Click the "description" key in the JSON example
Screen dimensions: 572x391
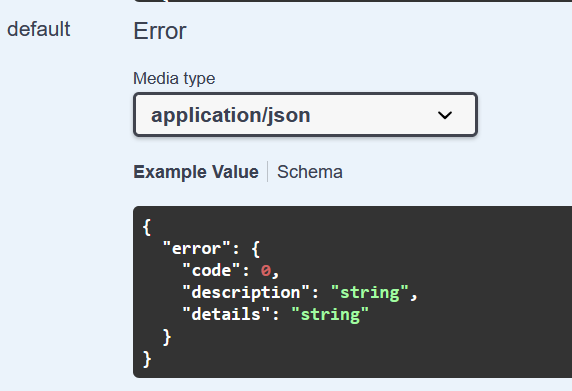pyautogui.click(x=246, y=293)
